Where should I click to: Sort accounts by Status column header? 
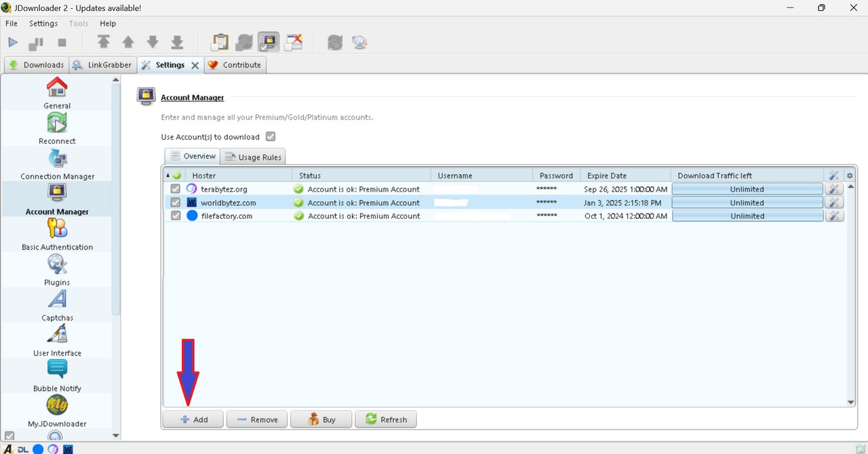click(361, 176)
